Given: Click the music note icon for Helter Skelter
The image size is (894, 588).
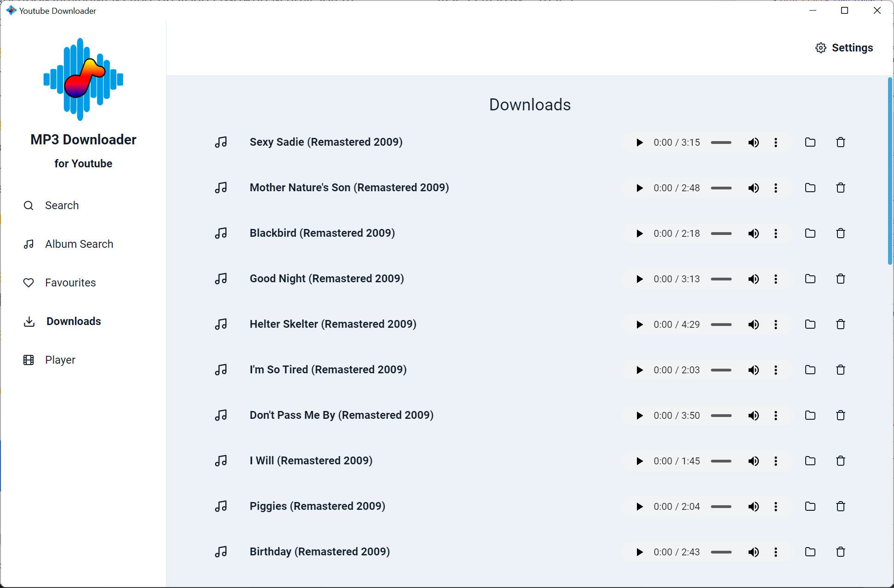Looking at the screenshot, I should point(221,324).
